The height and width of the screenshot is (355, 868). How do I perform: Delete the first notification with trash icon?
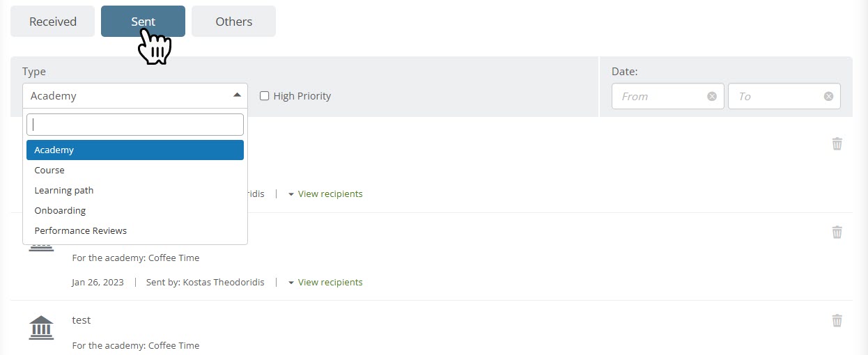pos(837,144)
